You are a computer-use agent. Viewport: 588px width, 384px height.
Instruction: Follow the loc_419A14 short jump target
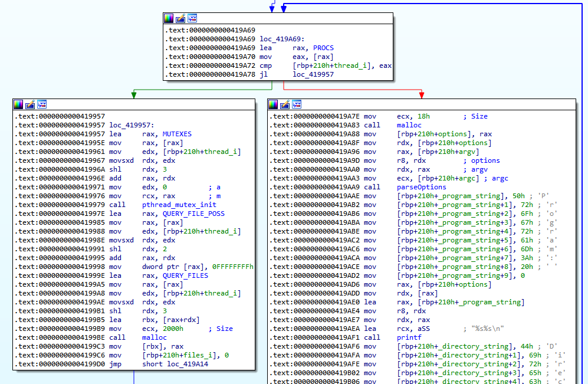coord(188,364)
